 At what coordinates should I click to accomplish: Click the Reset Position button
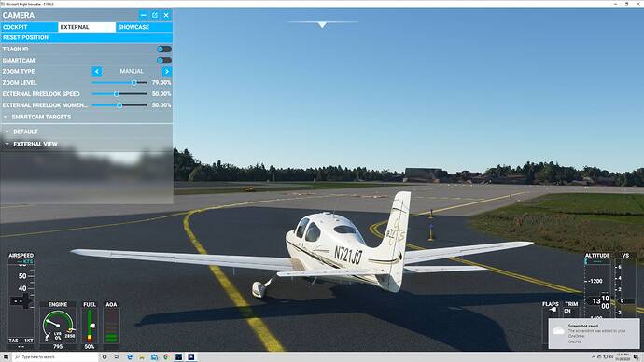click(x=87, y=37)
